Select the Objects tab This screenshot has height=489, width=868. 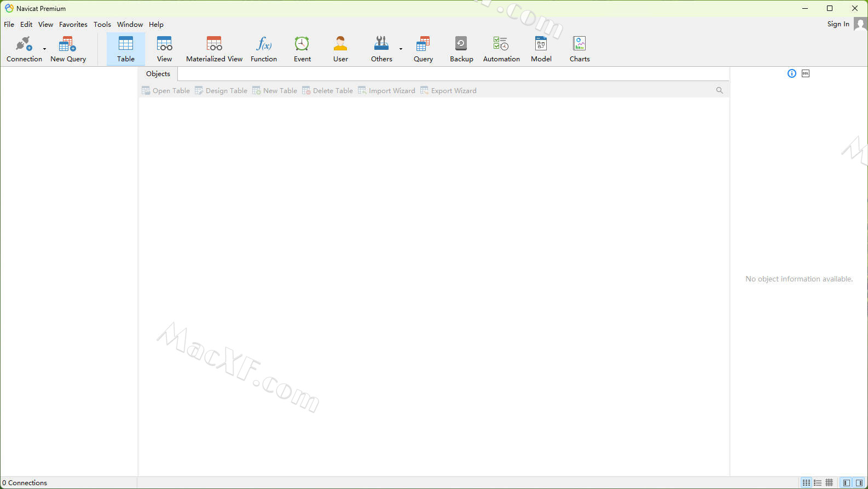tap(158, 74)
